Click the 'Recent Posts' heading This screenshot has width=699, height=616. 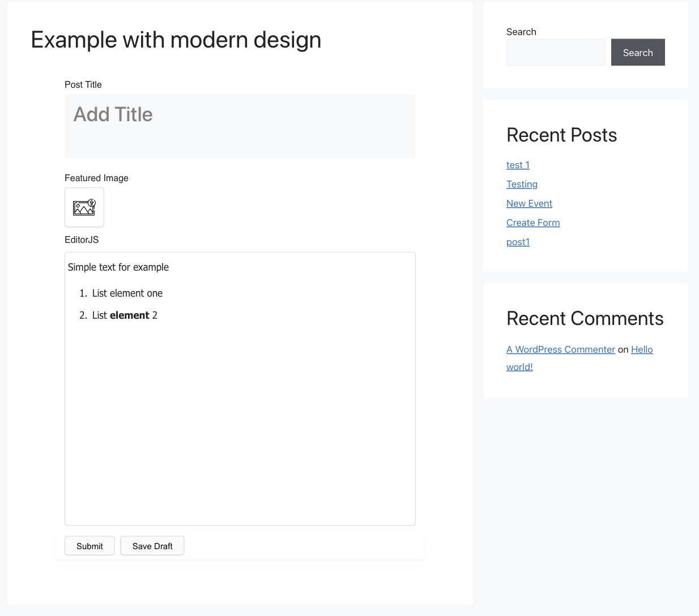(561, 135)
